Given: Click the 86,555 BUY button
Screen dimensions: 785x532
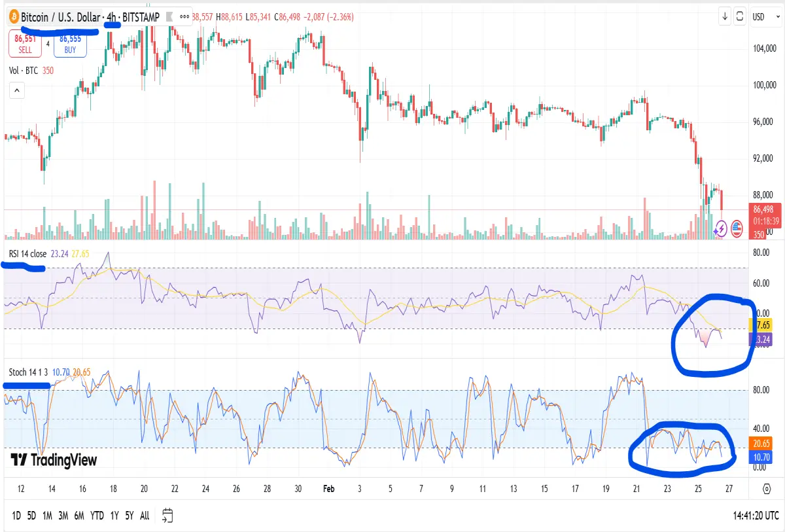Looking at the screenshot, I should coord(70,44).
